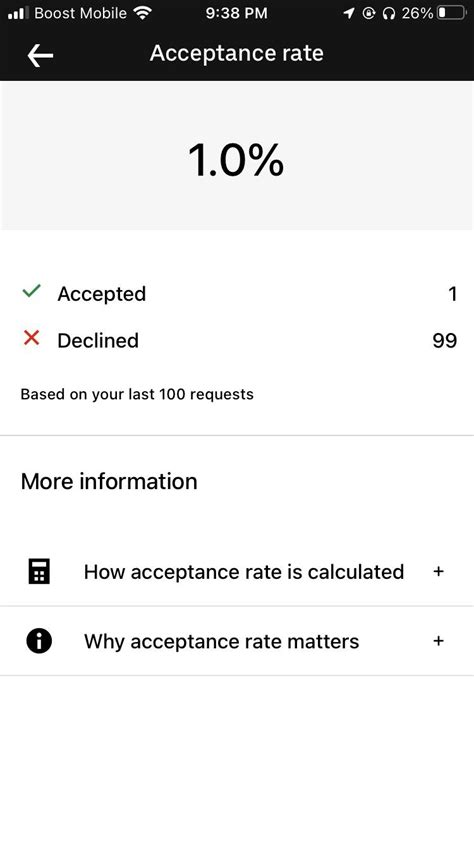
Task: Tap the location arrow status icon
Action: [x=349, y=13]
